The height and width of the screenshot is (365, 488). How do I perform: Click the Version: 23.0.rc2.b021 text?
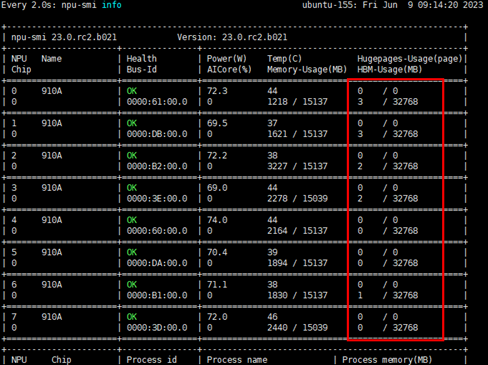[x=232, y=37]
